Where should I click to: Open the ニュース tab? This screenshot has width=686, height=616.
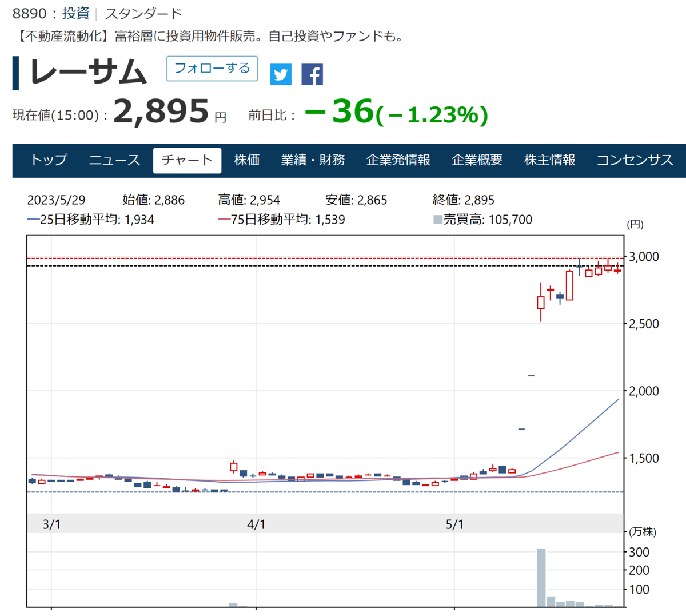pyautogui.click(x=114, y=160)
